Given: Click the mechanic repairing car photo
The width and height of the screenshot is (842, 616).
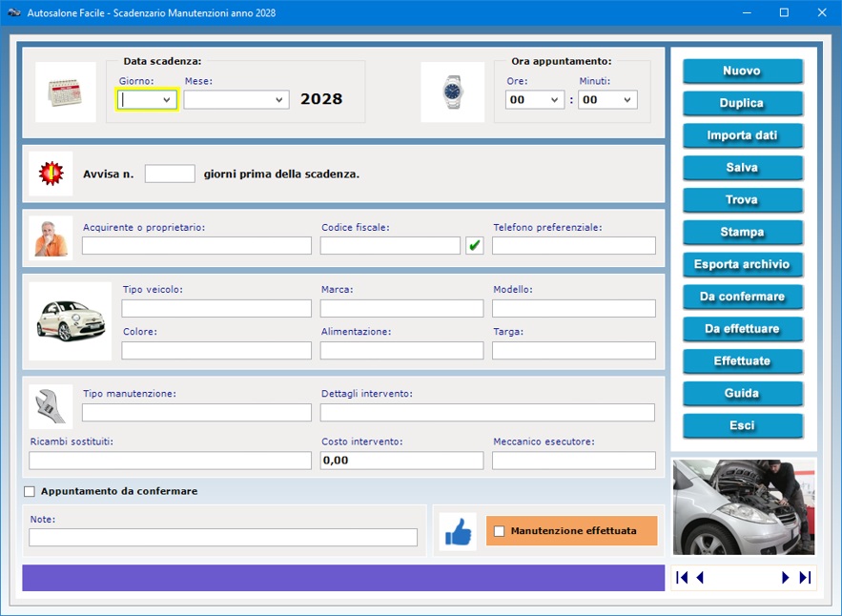Looking at the screenshot, I should pos(744,506).
